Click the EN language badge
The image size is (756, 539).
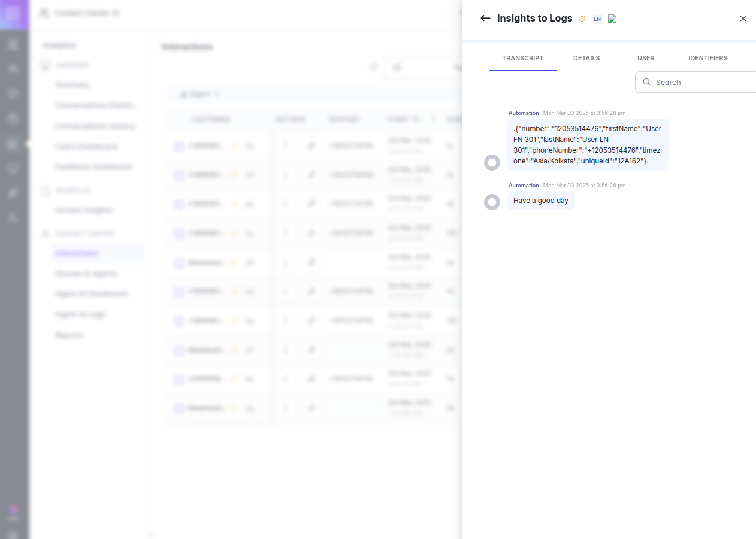tap(597, 19)
